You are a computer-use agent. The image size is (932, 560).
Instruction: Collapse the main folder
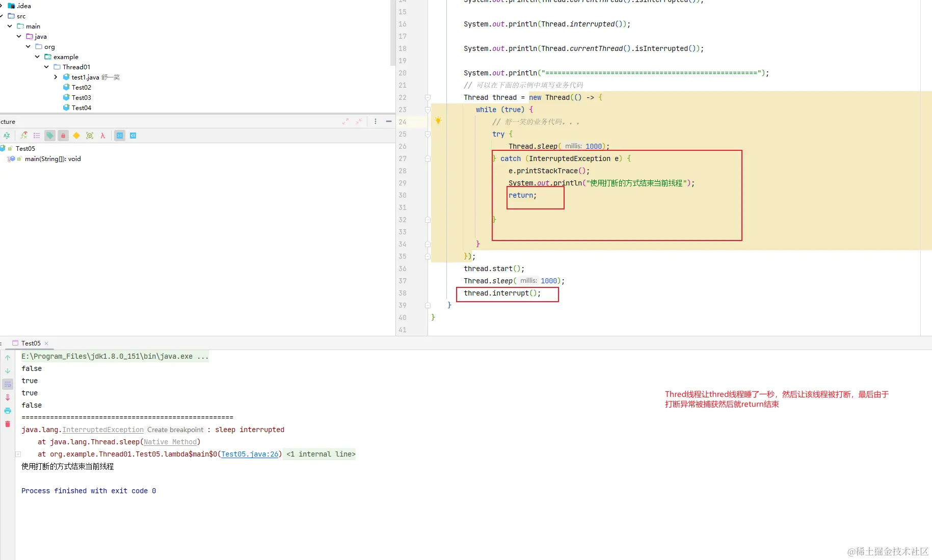[10, 26]
